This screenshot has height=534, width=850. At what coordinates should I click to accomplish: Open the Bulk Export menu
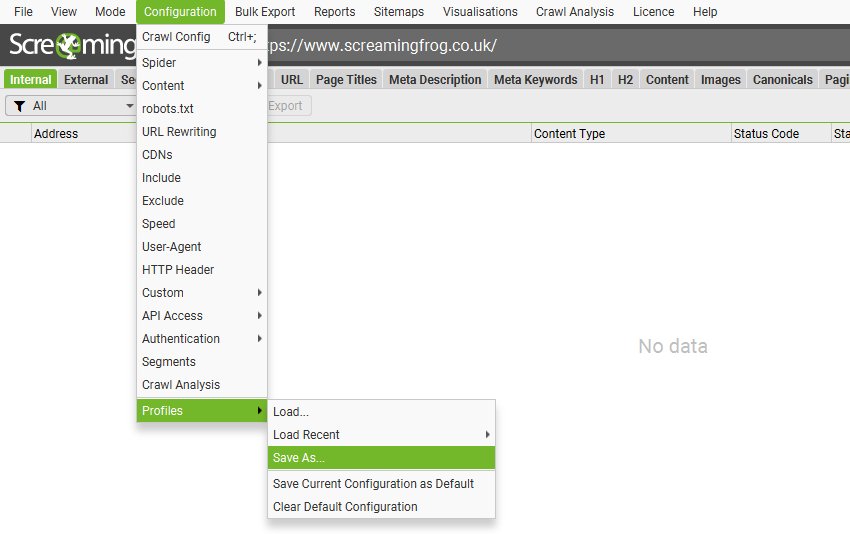pyautogui.click(x=265, y=11)
